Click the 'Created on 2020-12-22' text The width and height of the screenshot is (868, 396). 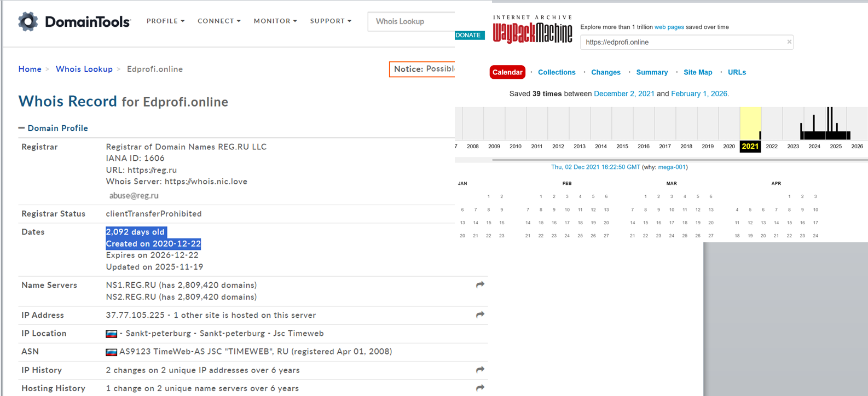[153, 243]
